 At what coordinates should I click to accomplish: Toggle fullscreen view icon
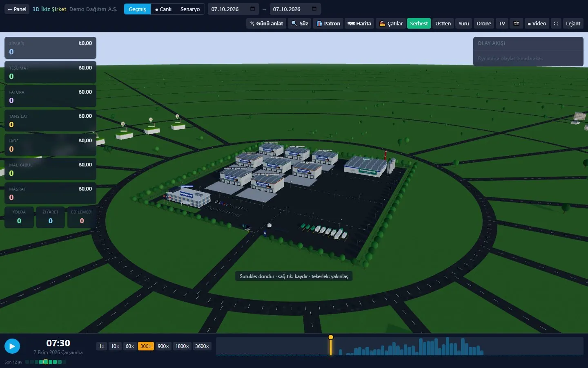pyautogui.click(x=556, y=24)
